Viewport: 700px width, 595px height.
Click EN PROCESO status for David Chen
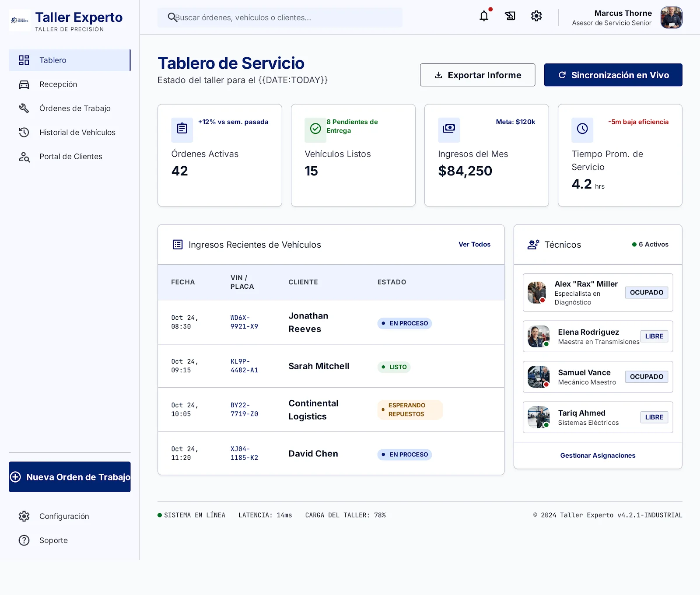(x=405, y=455)
